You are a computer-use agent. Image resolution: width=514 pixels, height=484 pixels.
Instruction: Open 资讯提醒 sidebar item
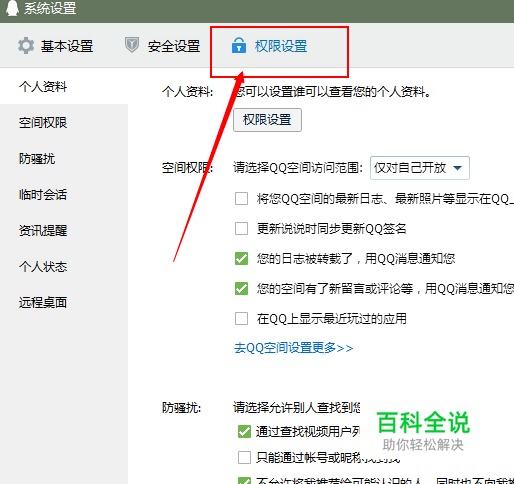pyautogui.click(x=43, y=231)
